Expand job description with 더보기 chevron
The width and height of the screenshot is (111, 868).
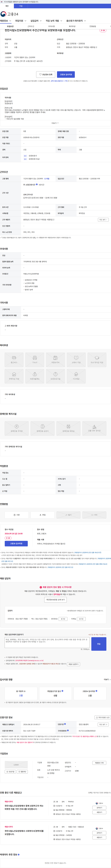[x=55, y=123]
